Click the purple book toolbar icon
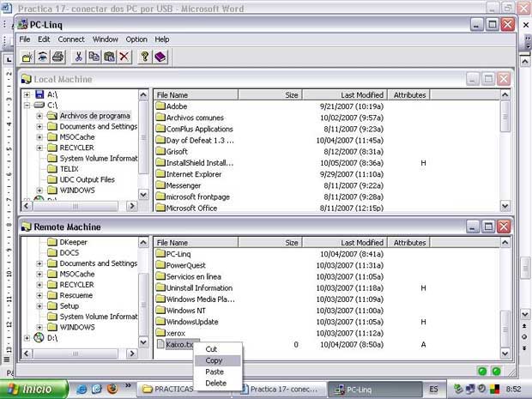The image size is (532, 399). [160, 57]
